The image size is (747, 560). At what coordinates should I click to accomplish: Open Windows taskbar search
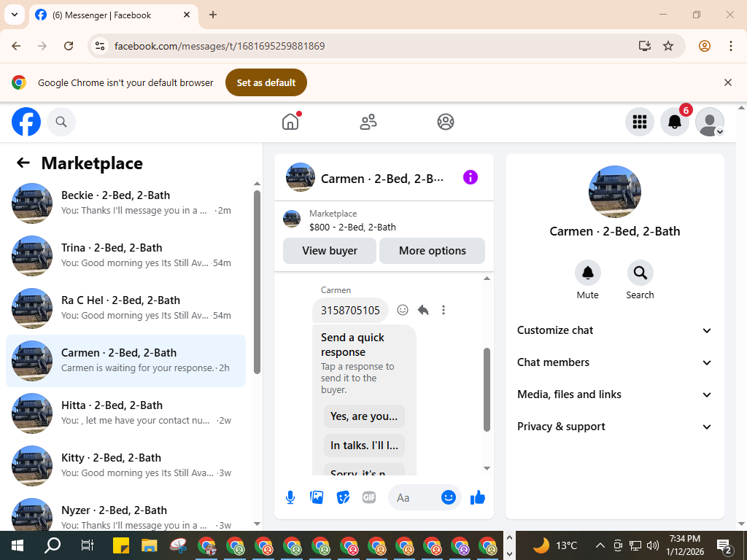[53, 545]
